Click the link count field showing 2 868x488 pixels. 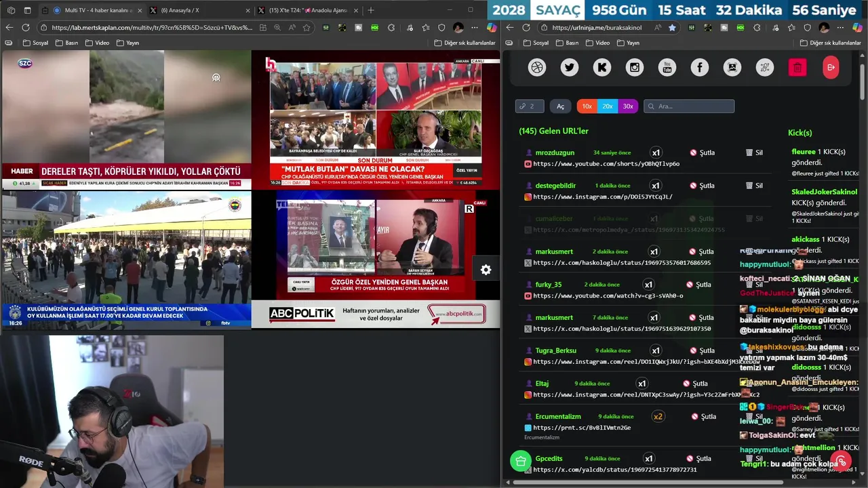(x=530, y=106)
